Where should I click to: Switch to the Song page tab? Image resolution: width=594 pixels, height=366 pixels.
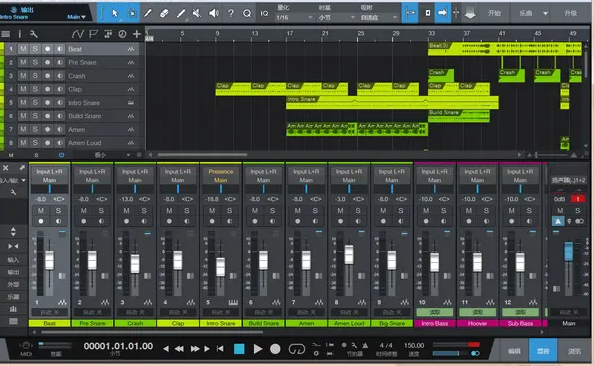coord(526,13)
